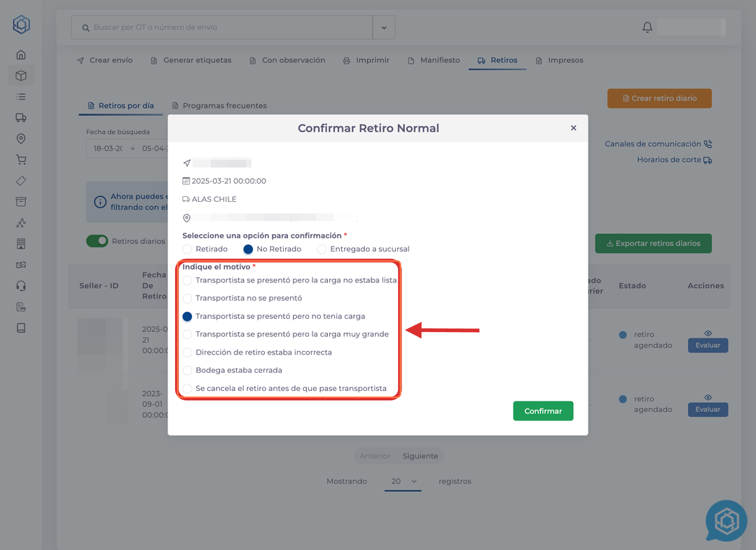Open the headset support sidebar icon
Image resolution: width=756 pixels, height=550 pixels.
click(x=21, y=286)
